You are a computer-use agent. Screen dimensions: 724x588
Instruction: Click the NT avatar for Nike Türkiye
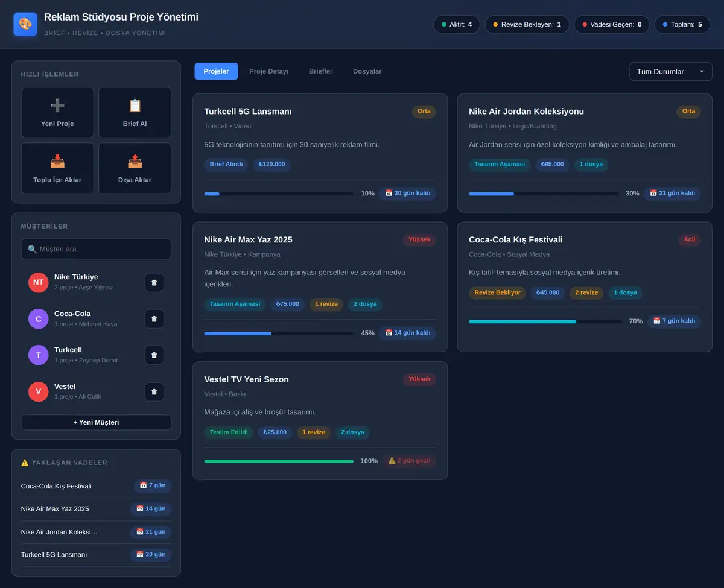pos(38,282)
